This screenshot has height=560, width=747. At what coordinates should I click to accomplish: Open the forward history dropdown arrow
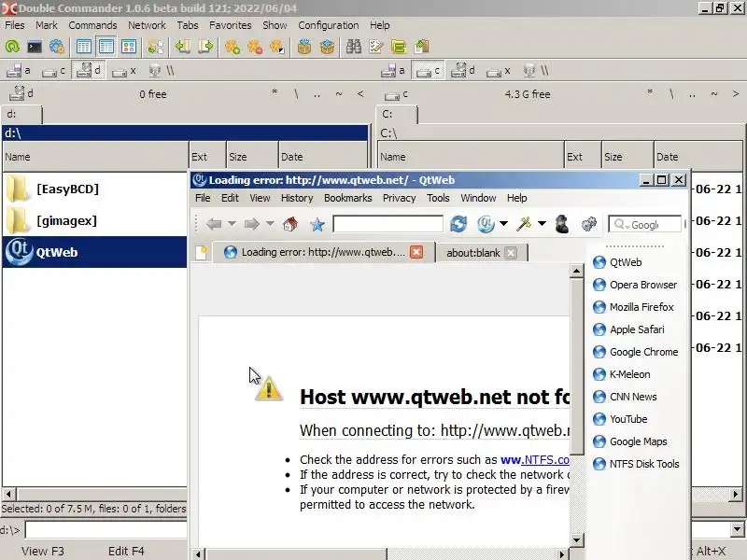[270, 223]
